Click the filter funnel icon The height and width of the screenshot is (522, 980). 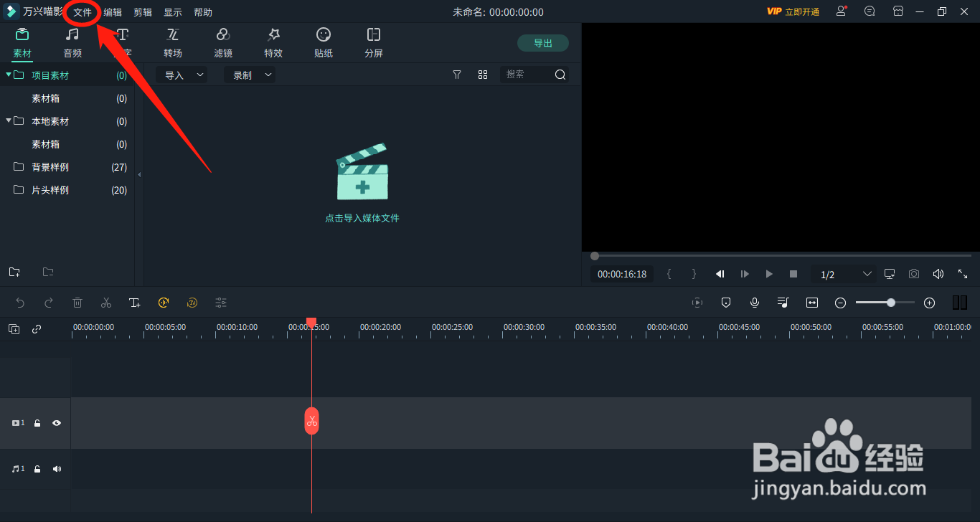457,75
